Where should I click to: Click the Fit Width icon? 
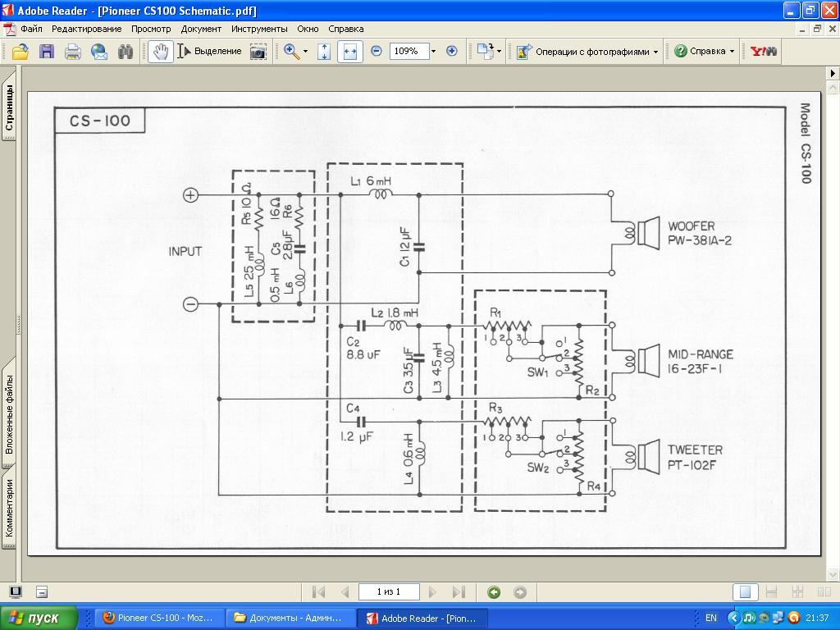[350, 52]
